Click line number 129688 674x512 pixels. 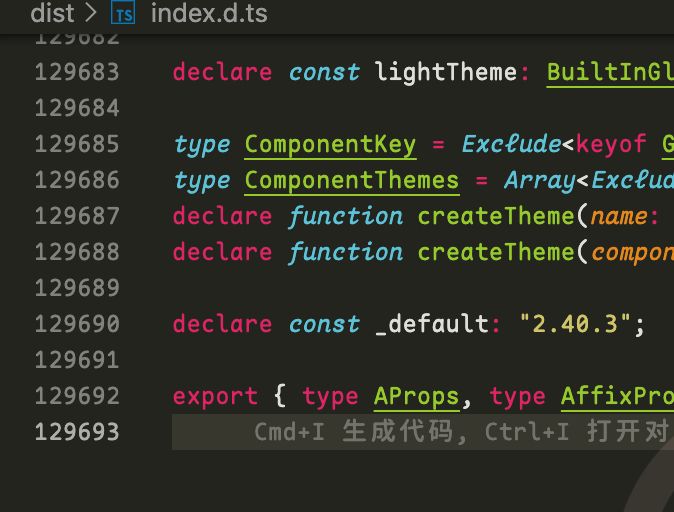click(77, 252)
